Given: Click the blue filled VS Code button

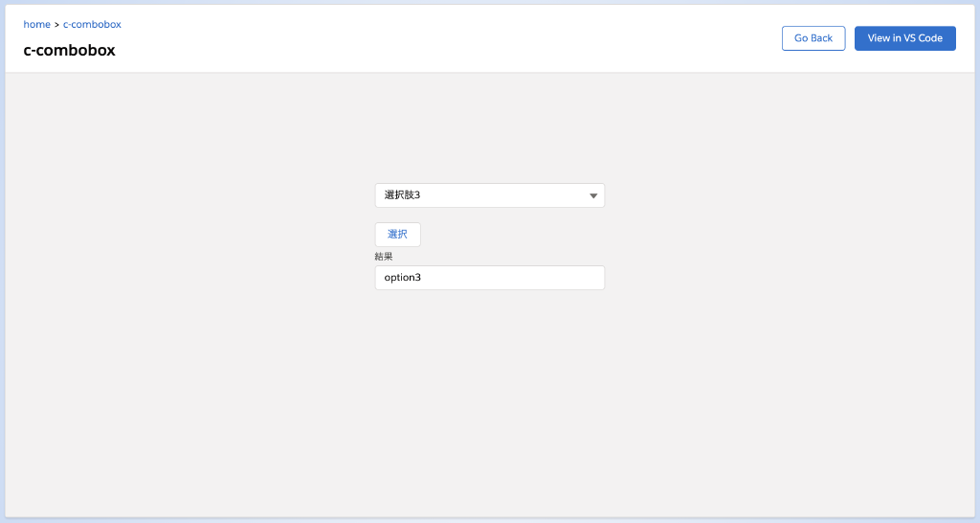Looking at the screenshot, I should click(904, 38).
